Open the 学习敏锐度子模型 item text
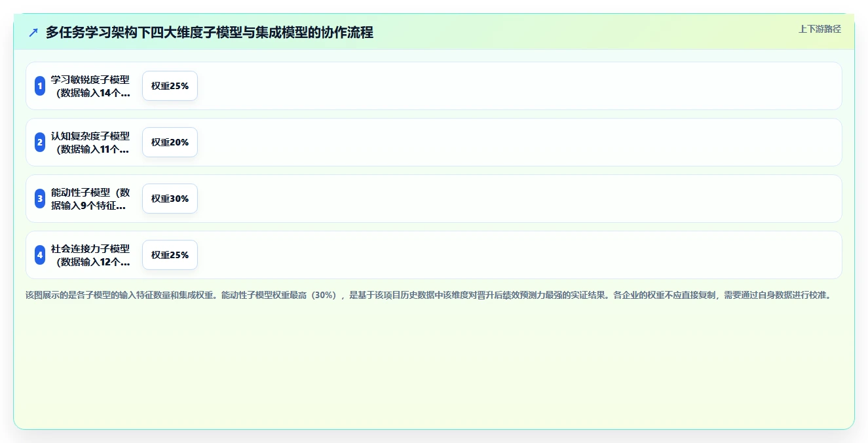Viewport: 868px width, 443px height. tap(90, 86)
